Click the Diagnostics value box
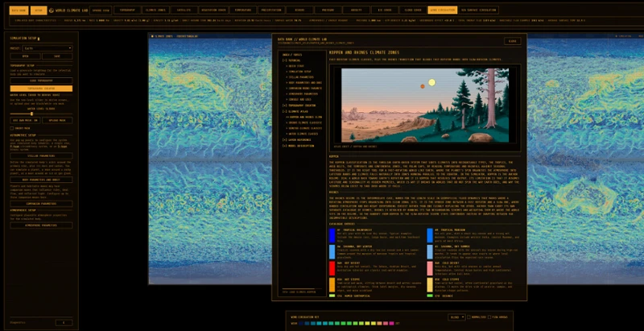This screenshot has height=331, width=644. pos(64,323)
